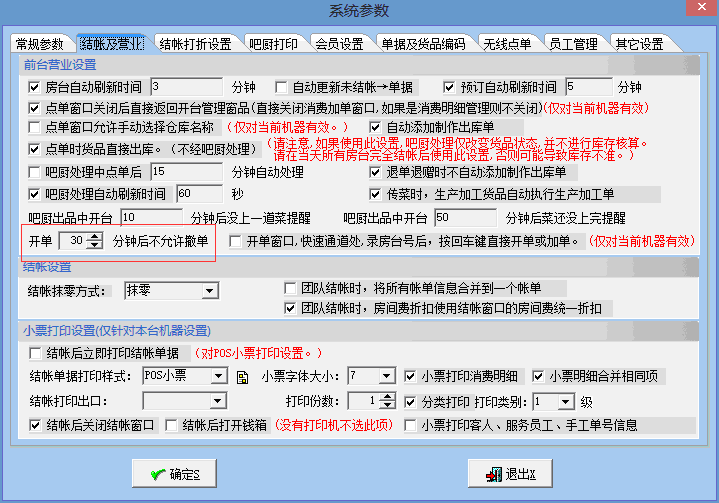The image size is (719, 503).
Task: Close the 系统参数 window
Action: pyautogui.click(x=696, y=11)
